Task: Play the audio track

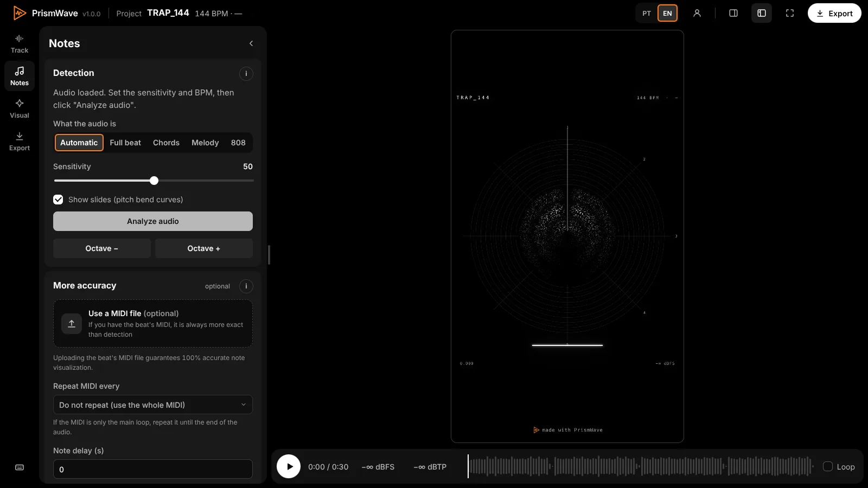Action: pyautogui.click(x=289, y=466)
